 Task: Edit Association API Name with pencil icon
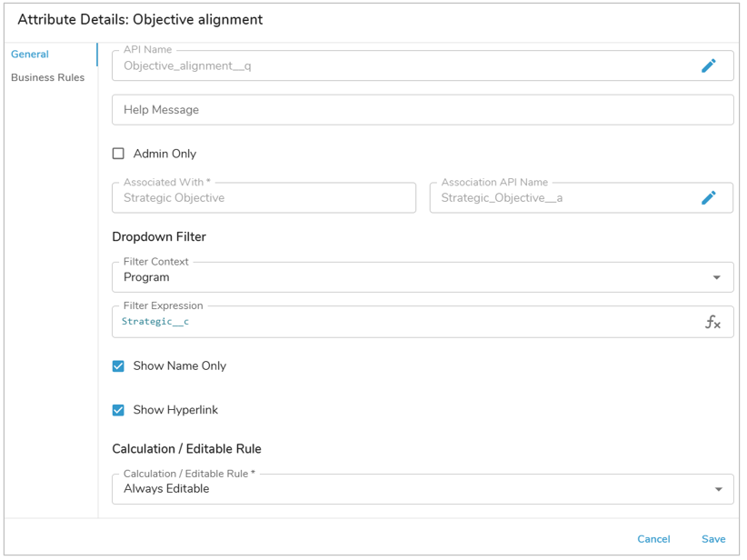708,197
